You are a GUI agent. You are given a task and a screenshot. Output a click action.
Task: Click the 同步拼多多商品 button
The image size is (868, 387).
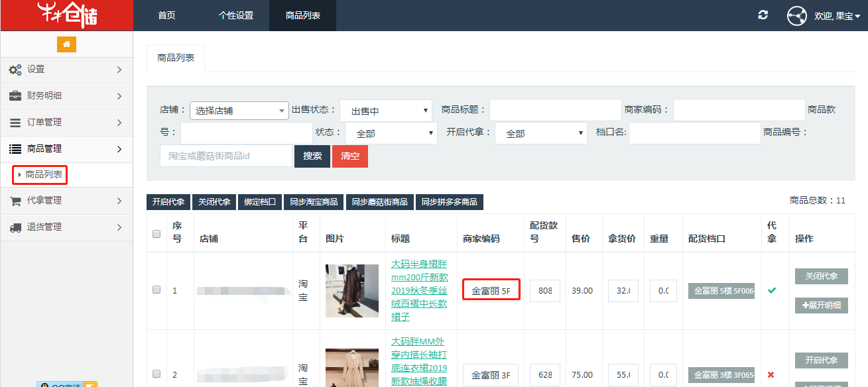(450, 202)
